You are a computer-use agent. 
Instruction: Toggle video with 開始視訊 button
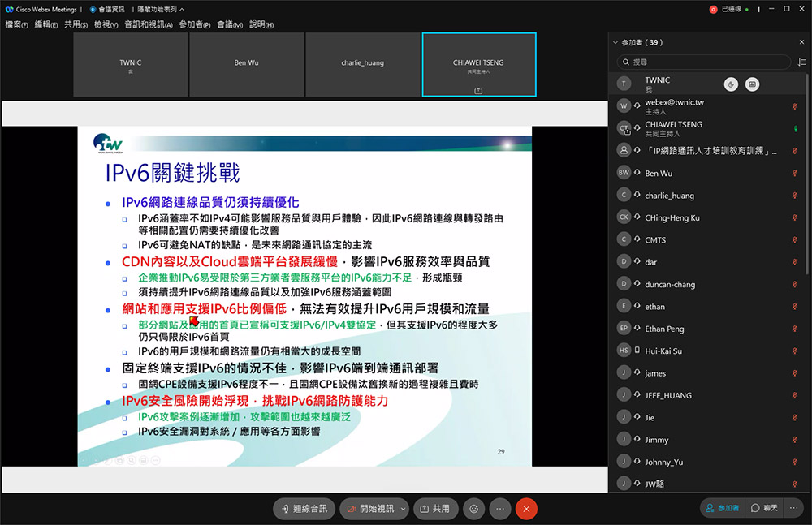pyautogui.click(x=369, y=508)
